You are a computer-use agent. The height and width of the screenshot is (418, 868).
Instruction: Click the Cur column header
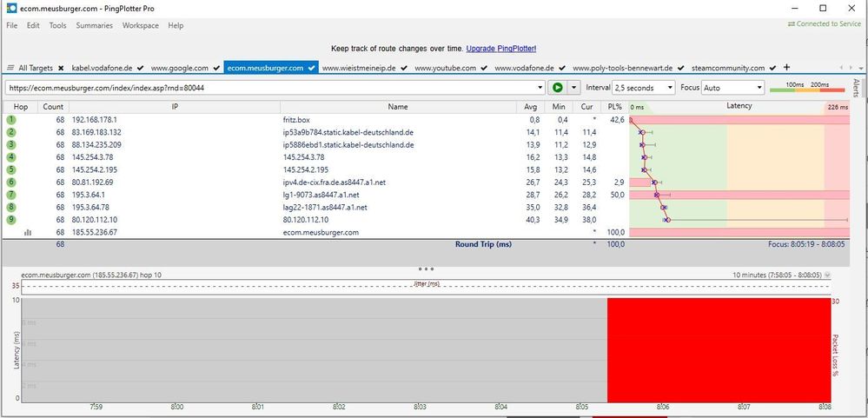(586, 107)
